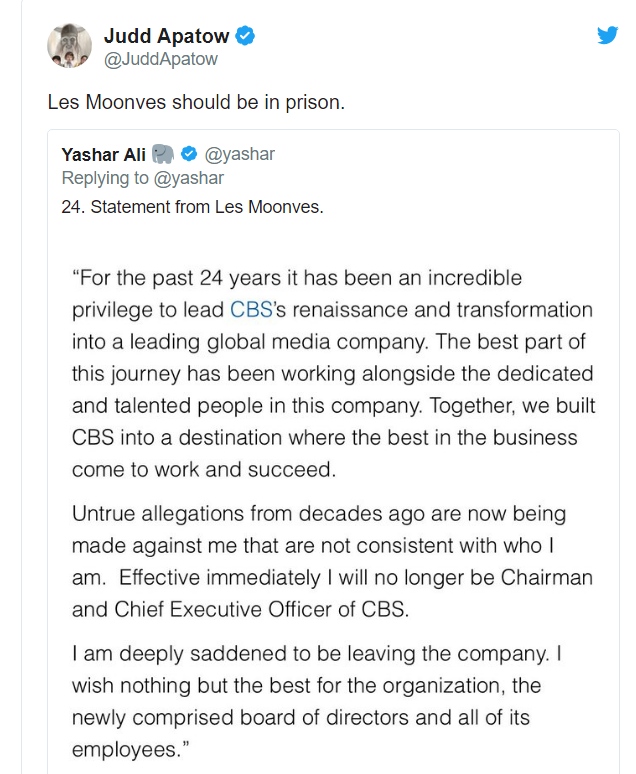
Task: Open the Twitter bird logo
Action: point(607,35)
